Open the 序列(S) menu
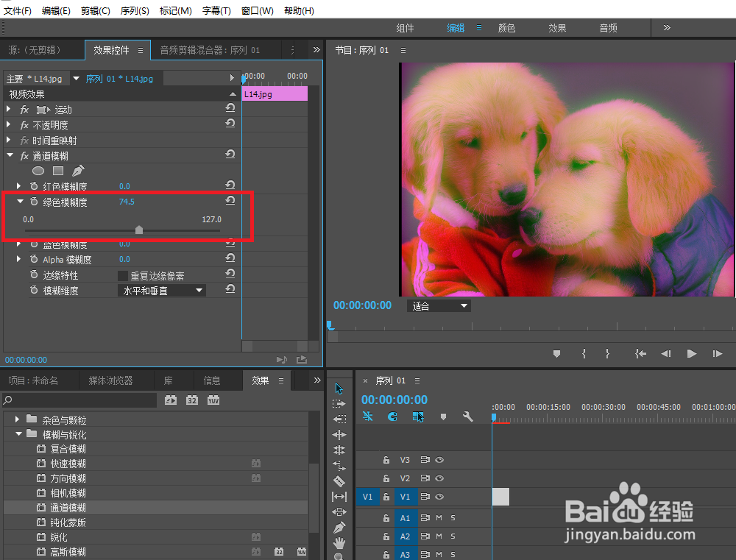This screenshot has height=560, width=736. click(x=135, y=10)
